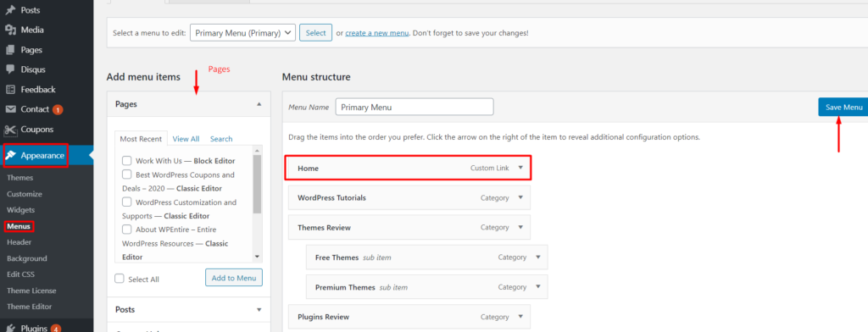Open Theme License submenu item
Viewport: 868px width, 332px height.
(31, 290)
